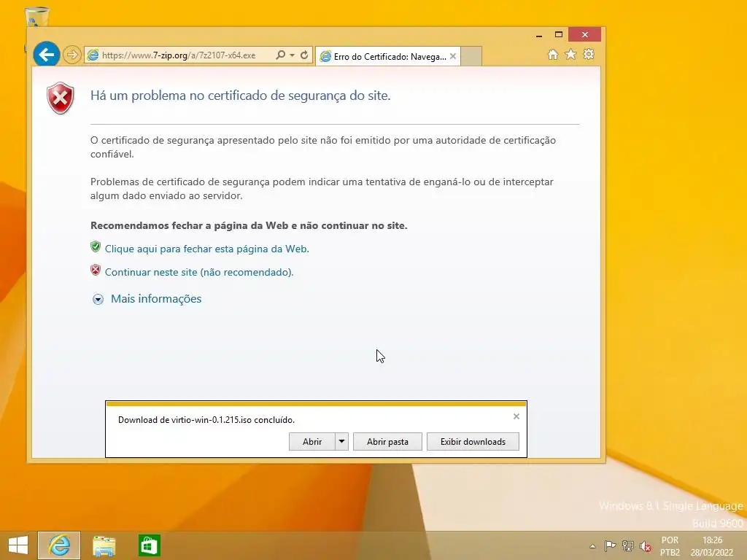This screenshot has height=560, width=747.
Task: Click the 'Abrir pasta' button
Action: pyautogui.click(x=387, y=441)
